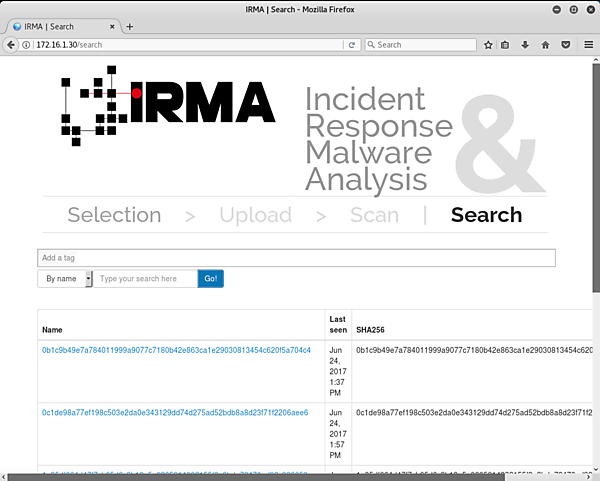Select the Search navigation item

[486, 215]
